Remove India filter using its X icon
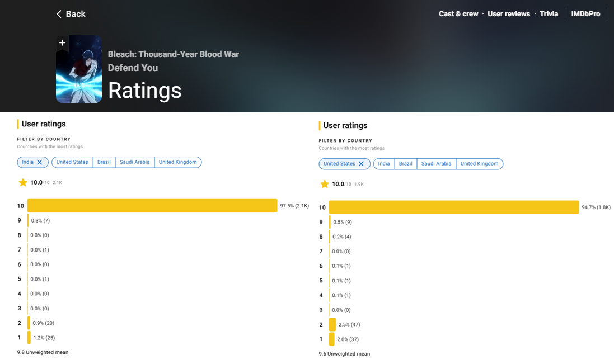Image resolution: width=614 pixels, height=364 pixels. click(40, 162)
